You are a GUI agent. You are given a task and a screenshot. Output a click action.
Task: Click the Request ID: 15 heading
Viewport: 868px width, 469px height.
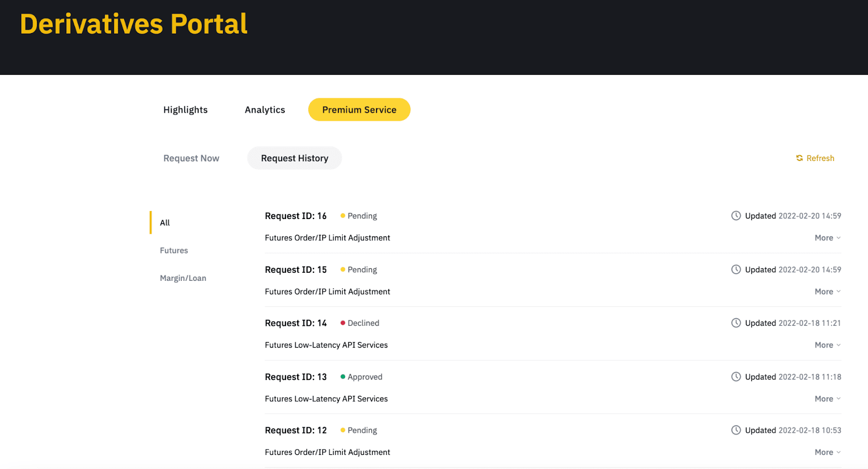point(296,269)
